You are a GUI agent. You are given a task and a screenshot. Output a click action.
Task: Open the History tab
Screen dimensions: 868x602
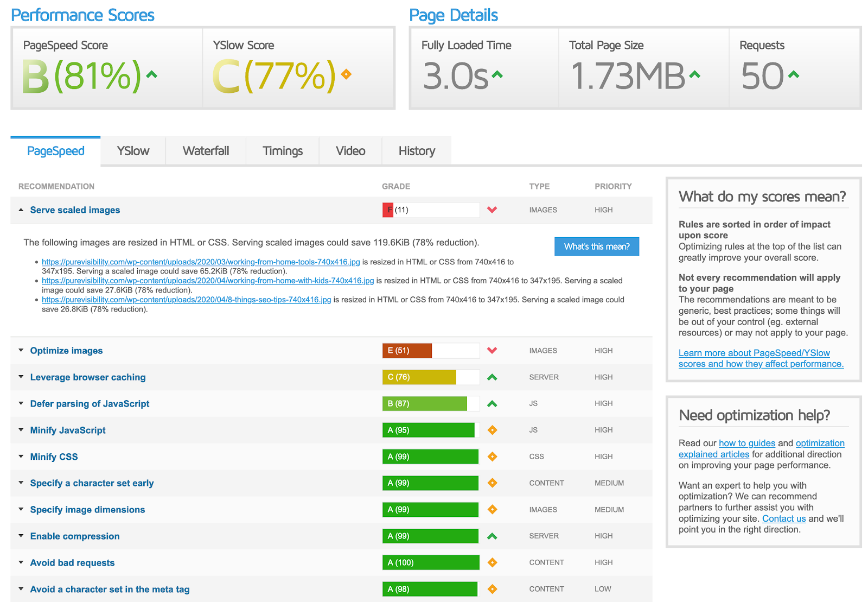[417, 151]
